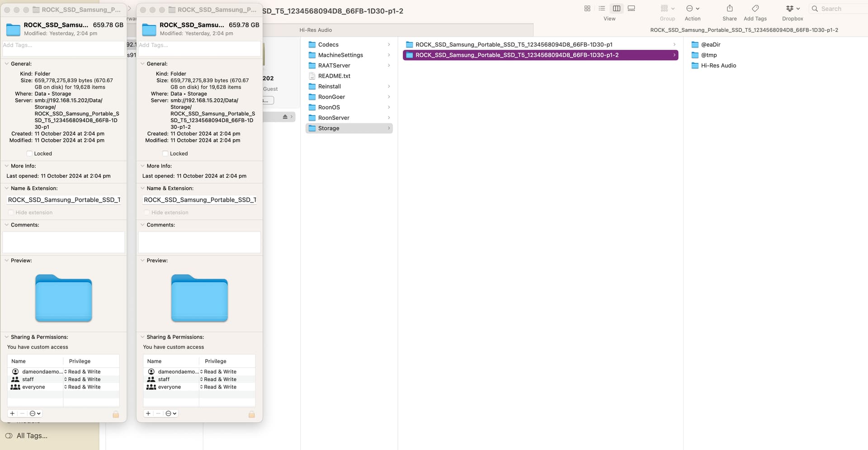Switch Finder to icon view
The height and width of the screenshot is (450, 868).
click(x=587, y=9)
